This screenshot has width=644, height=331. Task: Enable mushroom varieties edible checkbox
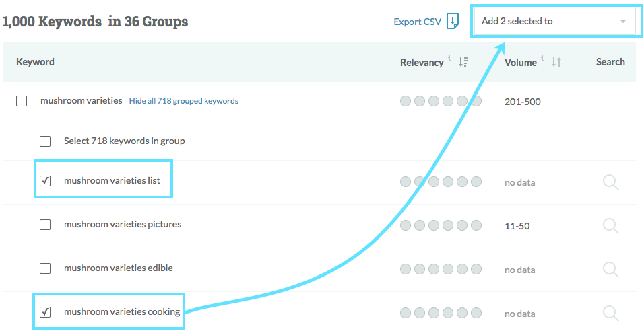(x=45, y=268)
